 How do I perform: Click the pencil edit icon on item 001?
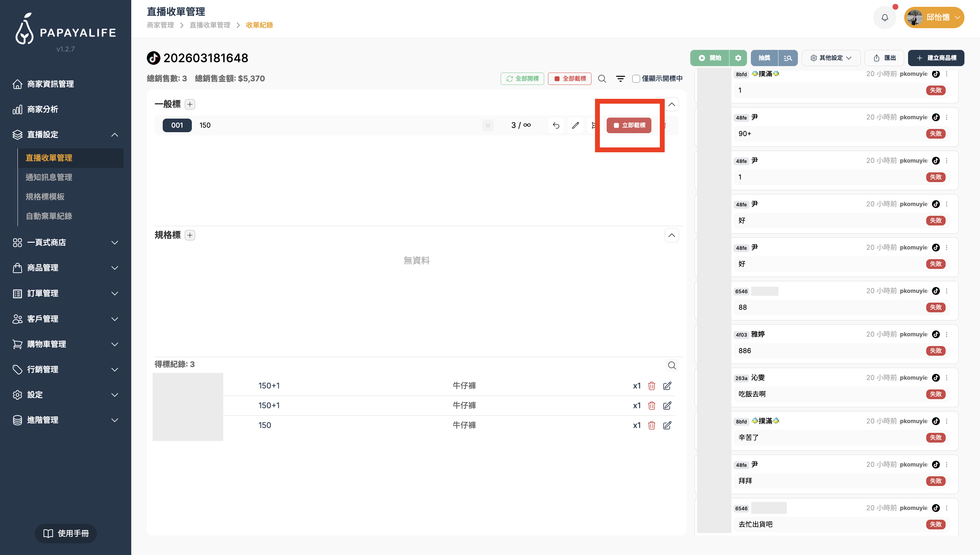pyautogui.click(x=576, y=125)
